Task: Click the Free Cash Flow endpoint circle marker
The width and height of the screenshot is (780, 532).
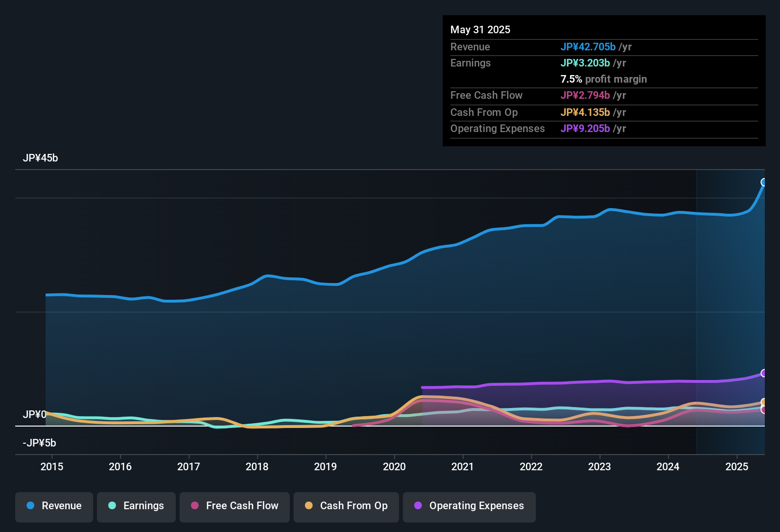Action: point(763,409)
